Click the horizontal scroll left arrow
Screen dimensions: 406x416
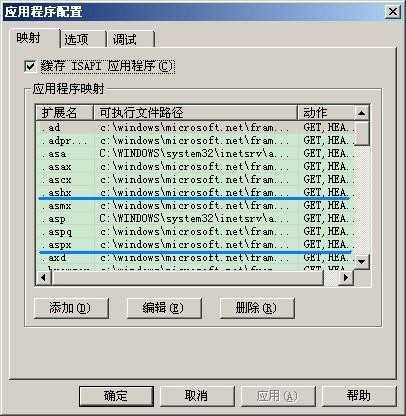[x=44, y=277]
